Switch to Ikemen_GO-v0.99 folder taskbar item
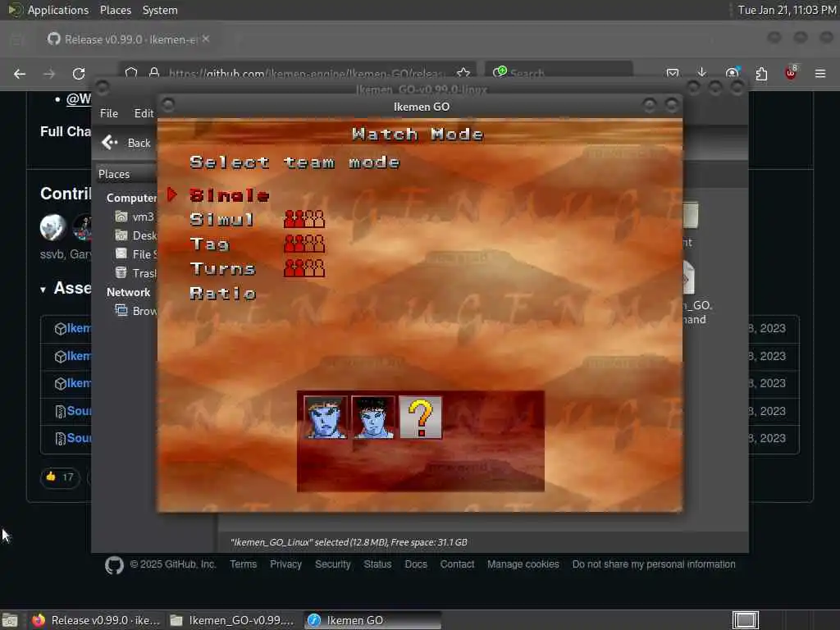The width and height of the screenshot is (840, 630). [x=232, y=620]
